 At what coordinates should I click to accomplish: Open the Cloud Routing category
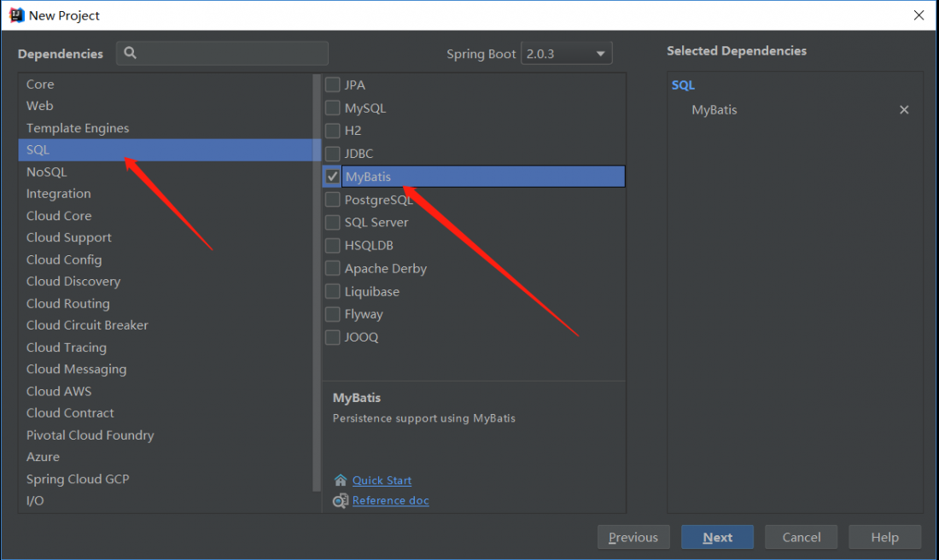click(x=166, y=304)
